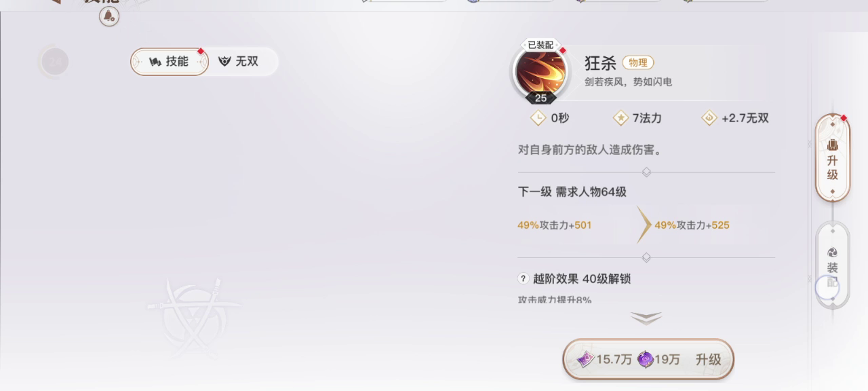Viewport: 868px width, 391px height.
Task: Switch to the 无双 tab
Action: [x=239, y=62]
